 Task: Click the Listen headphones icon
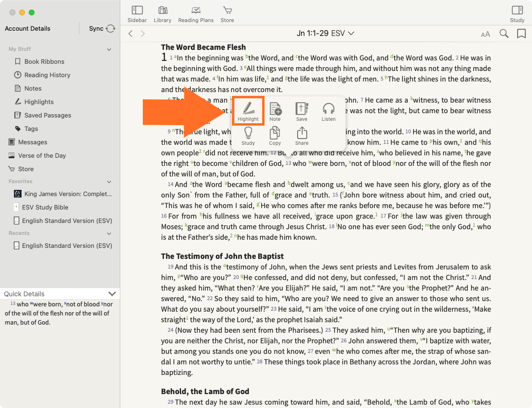[x=328, y=111]
